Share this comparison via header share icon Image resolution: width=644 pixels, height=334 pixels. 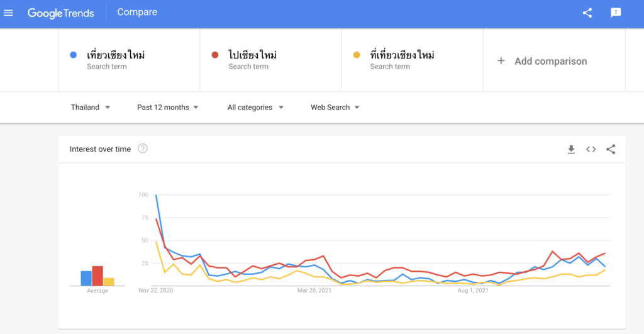(587, 13)
